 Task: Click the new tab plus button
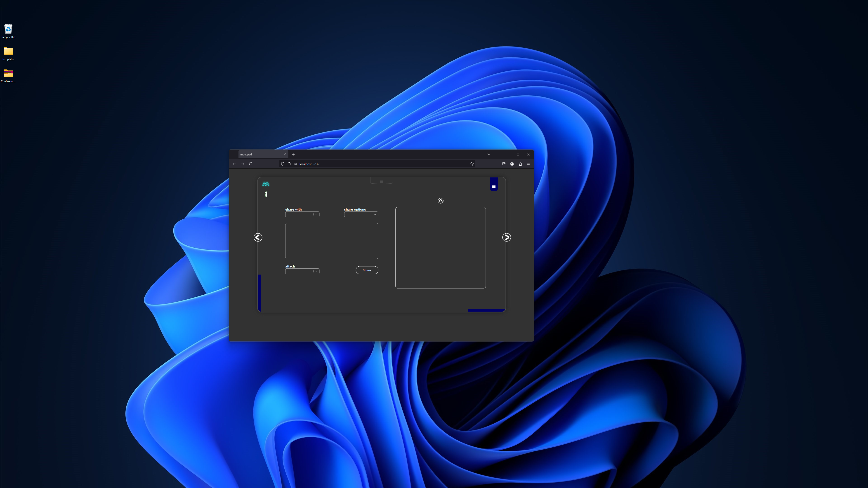pyautogui.click(x=293, y=154)
